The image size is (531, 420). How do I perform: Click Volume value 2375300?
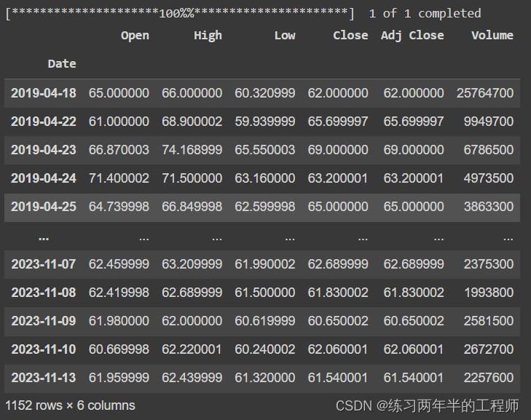tap(489, 264)
